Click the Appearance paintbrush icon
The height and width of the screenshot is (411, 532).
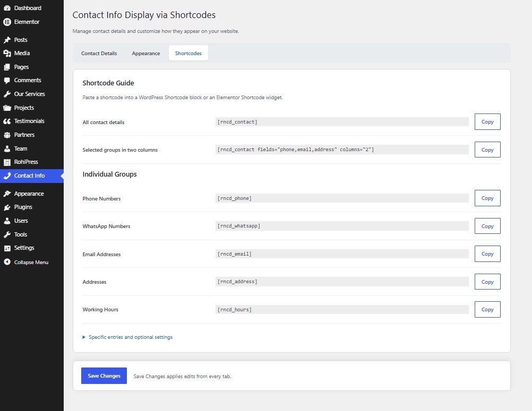(x=7, y=194)
